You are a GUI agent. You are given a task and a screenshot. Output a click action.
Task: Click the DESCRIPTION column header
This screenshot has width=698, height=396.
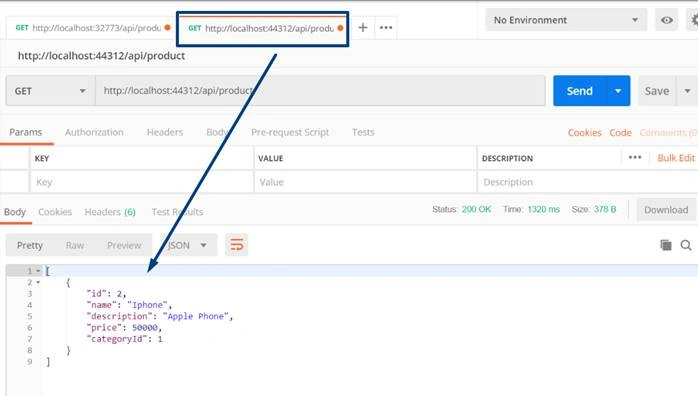[507, 158]
